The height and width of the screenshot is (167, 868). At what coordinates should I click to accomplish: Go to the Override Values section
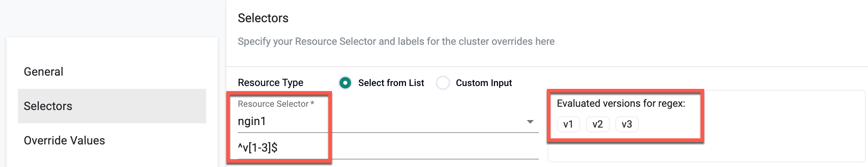click(x=64, y=140)
